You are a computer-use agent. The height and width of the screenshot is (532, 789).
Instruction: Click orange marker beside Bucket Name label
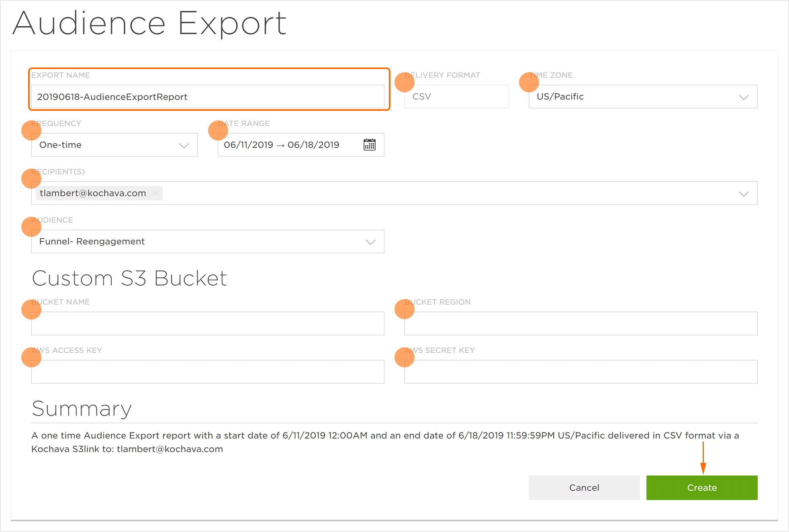coord(31,309)
